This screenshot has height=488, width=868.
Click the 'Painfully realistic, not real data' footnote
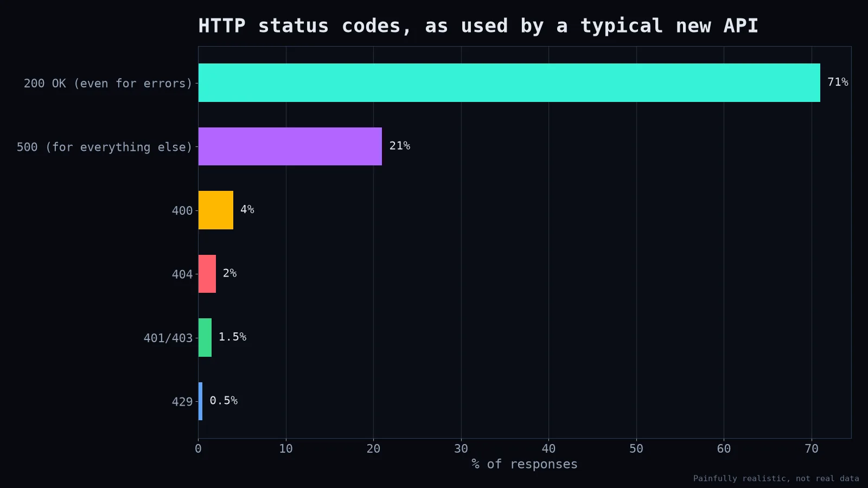click(776, 478)
